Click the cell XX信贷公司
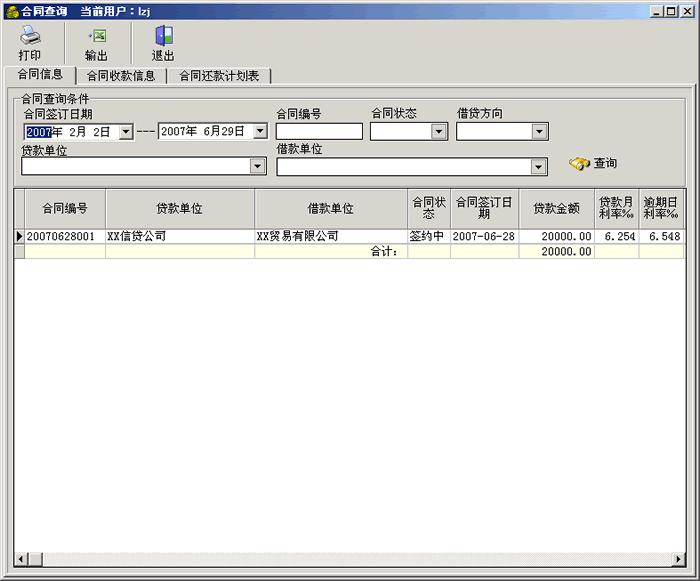Screen dimensions: 700x581 pos(180,236)
